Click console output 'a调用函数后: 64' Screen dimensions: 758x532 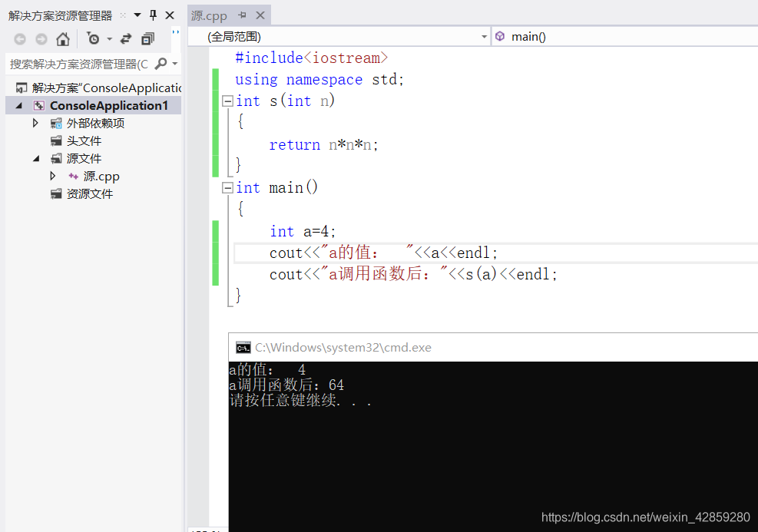pos(286,385)
